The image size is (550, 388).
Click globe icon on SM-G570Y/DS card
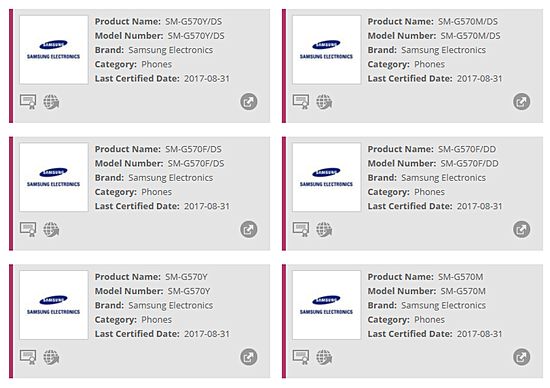coord(51,102)
